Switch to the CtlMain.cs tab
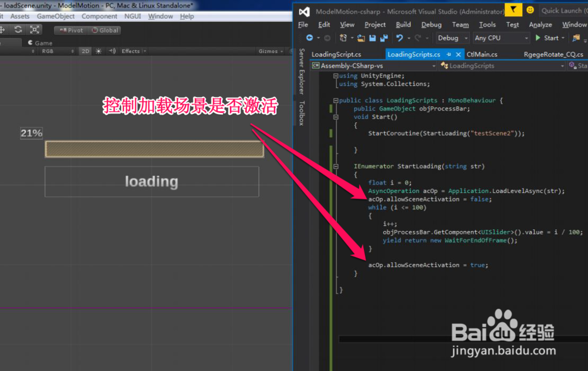Screen dimensions: 588x371 [484, 53]
